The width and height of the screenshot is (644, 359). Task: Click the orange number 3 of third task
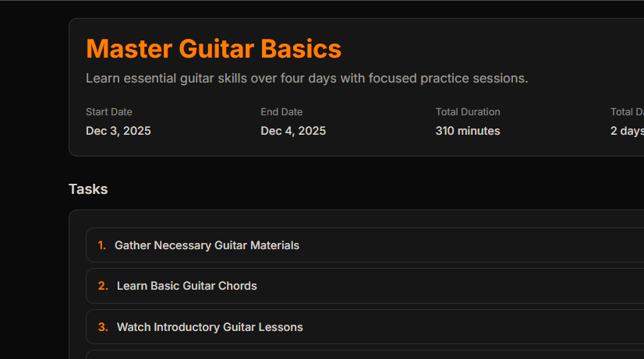tap(103, 327)
